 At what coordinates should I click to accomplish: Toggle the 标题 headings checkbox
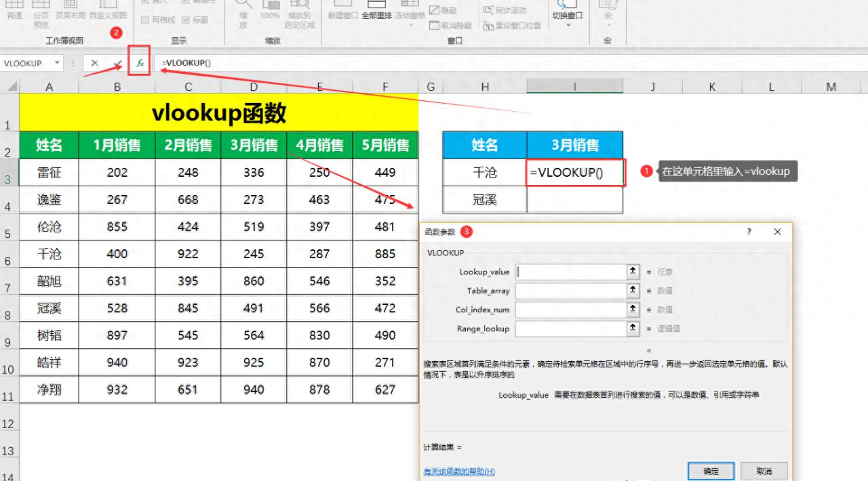tap(185, 20)
